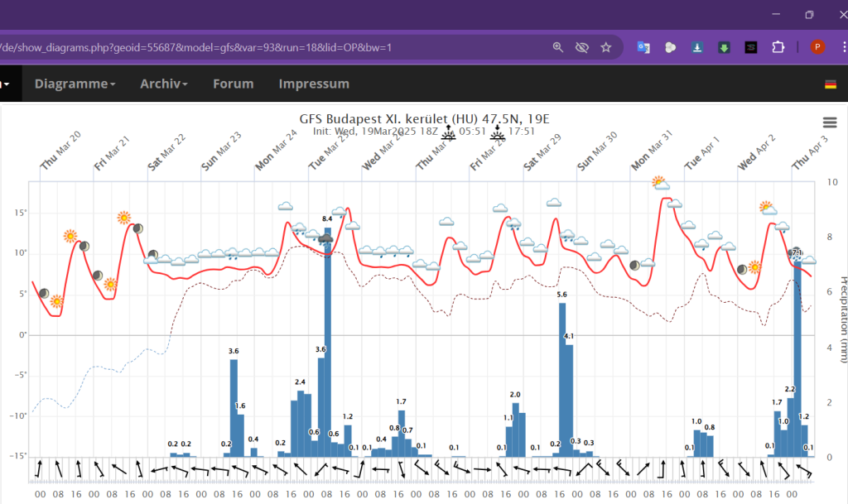Open the Impressum page link
Screen dimensions: 848x504
click(x=314, y=84)
